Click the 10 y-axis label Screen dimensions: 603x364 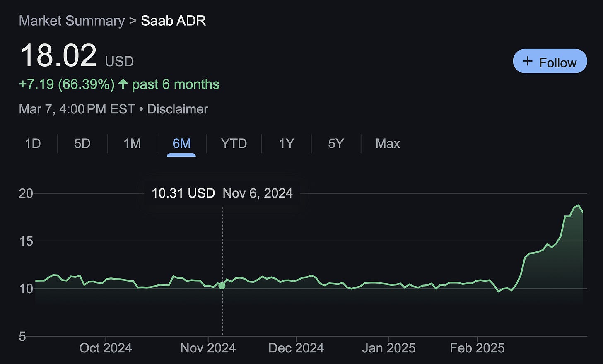pyautogui.click(x=26, y=289)
